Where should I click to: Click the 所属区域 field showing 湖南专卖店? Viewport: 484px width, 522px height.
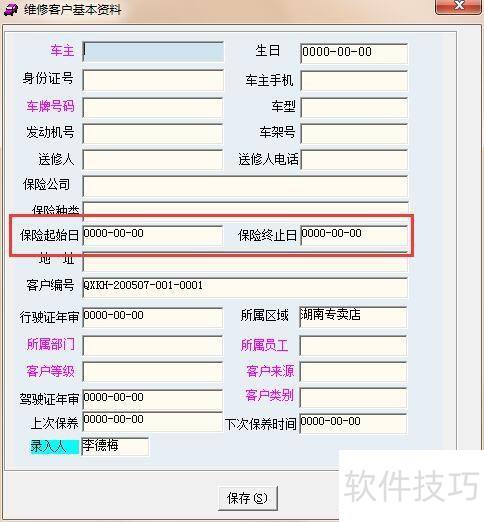pyautogui.click(x=353, y=317)
